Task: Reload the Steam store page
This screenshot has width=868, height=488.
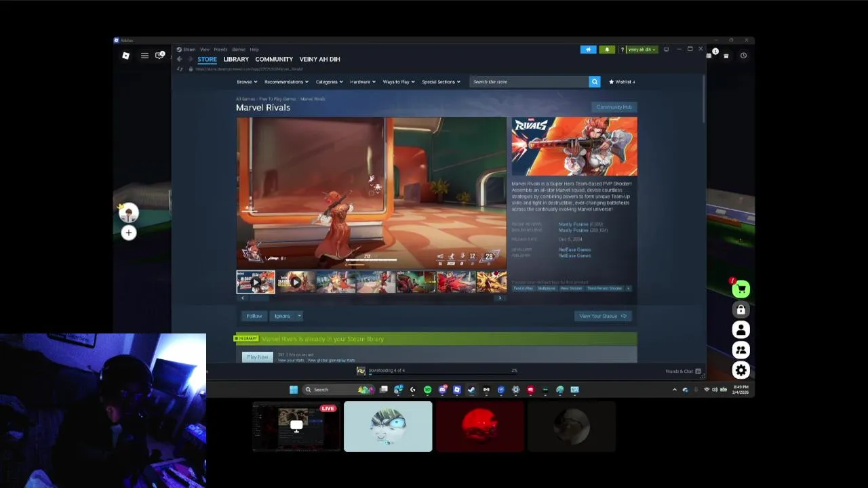Action: pyautogui.click(x=180, y=69)
